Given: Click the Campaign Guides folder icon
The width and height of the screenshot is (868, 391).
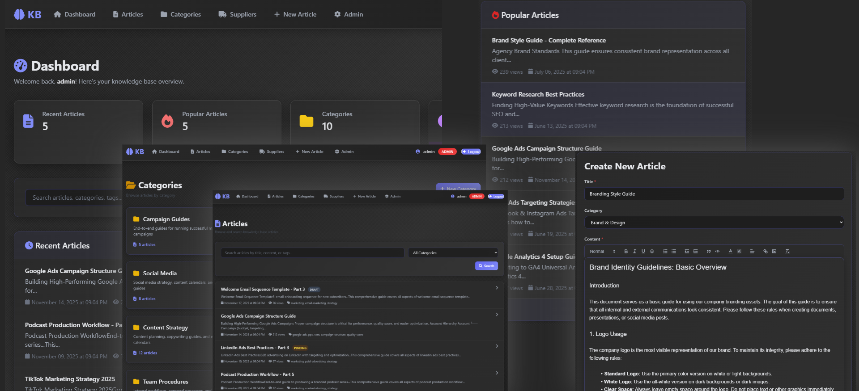Looking at the screenshot, I should tap(136, 219).
